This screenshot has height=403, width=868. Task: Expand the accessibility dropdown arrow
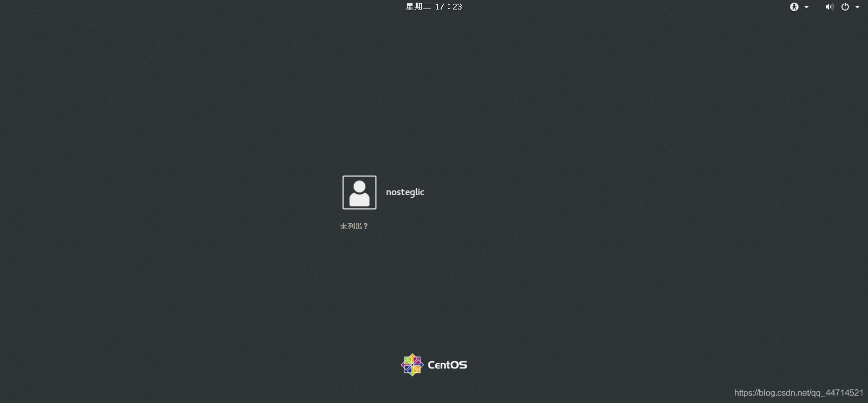[x=806, y=7]
